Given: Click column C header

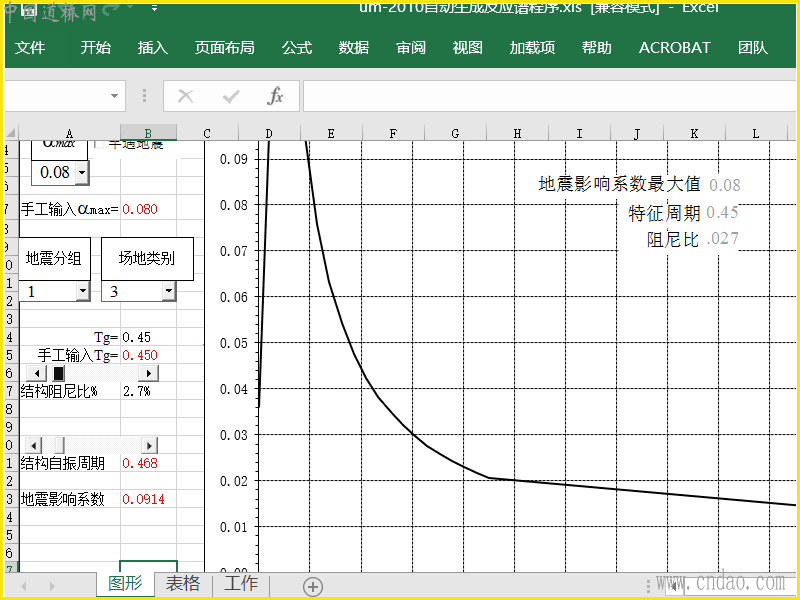Looking at the screenshot, I should point(207,133).
